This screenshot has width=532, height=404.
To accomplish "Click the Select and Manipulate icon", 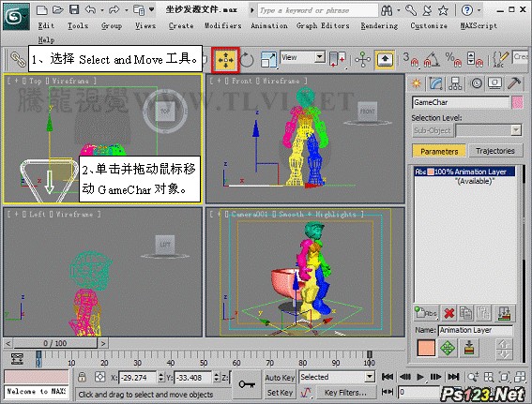I will click(x=362, y=59).
